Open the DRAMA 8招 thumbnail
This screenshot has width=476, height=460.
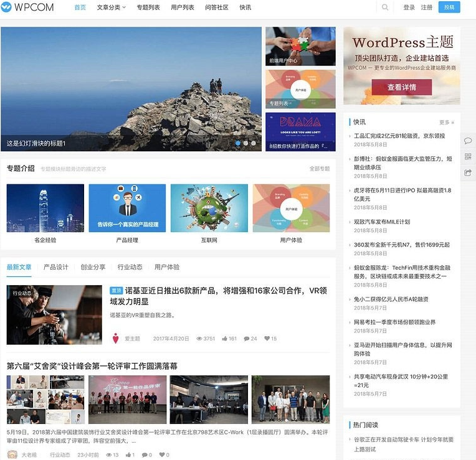[300, 132]
